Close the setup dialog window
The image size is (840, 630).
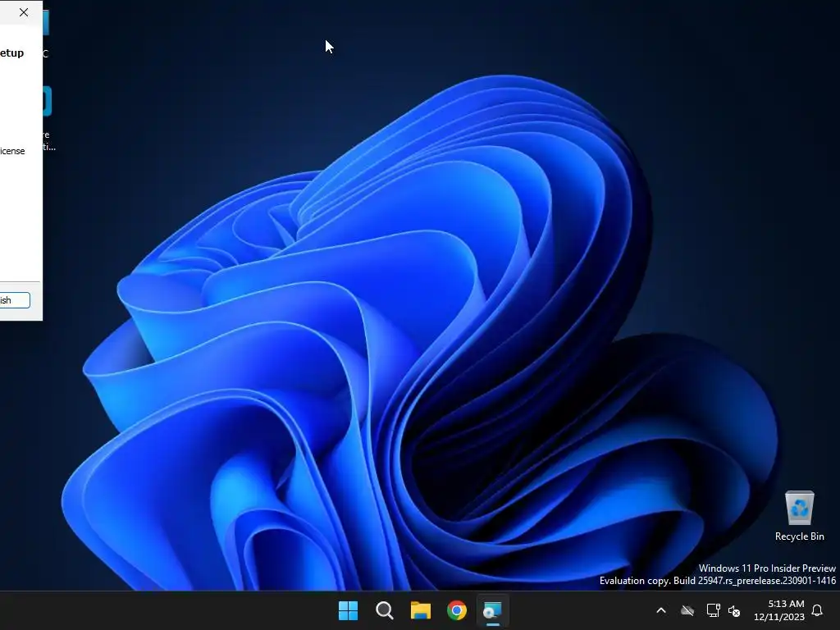[x=24, y=12]
